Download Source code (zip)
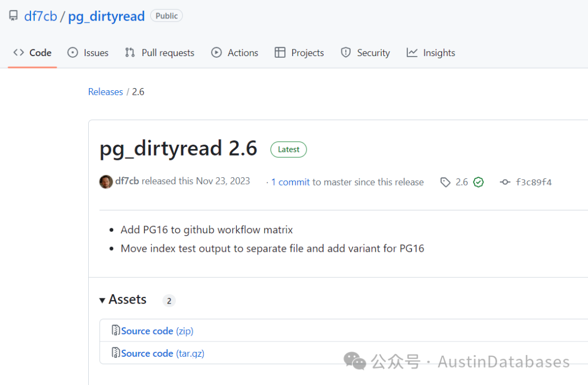Viewport: 588px width, 385px height. click(157, 331)
